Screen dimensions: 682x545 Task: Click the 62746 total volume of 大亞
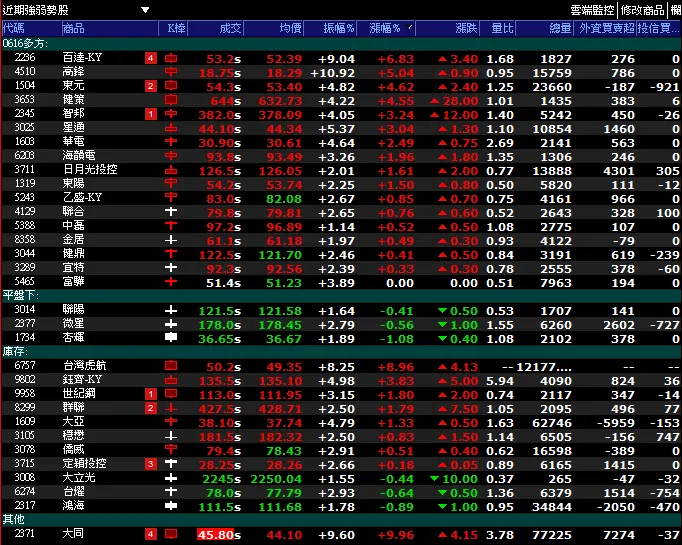(552, 423)
